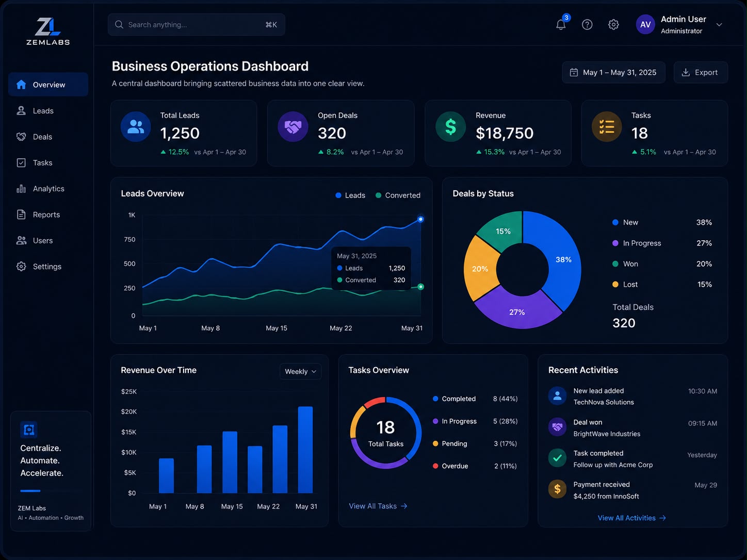
Task: Click the Overdue tasks legend dot
Action: coord(435,466)
